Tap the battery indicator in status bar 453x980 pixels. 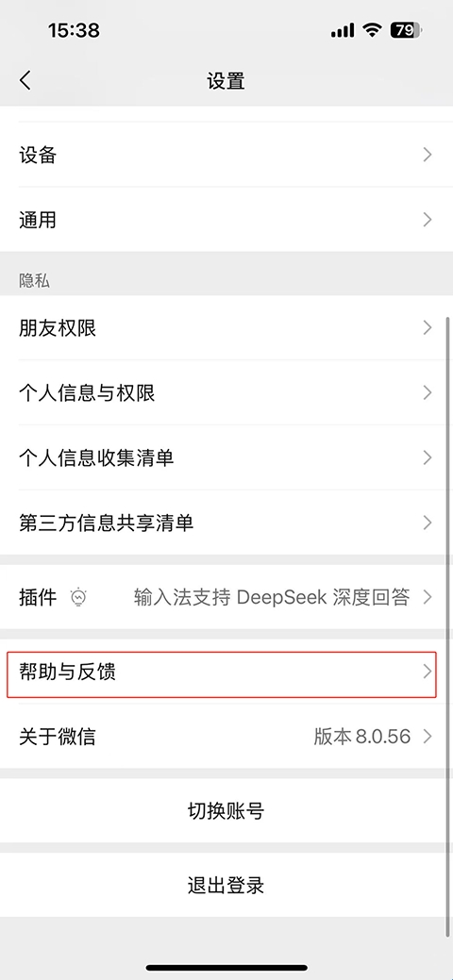pyautogui.click(x=407, y=30)
